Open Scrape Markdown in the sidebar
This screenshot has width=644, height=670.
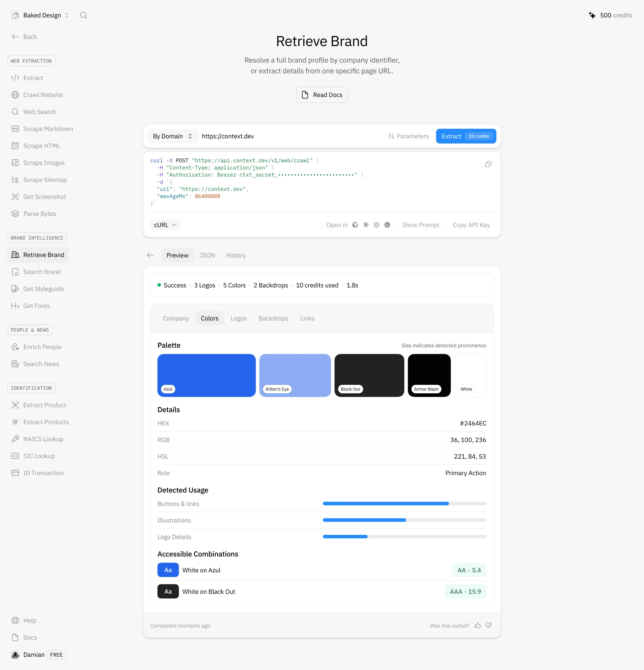pyautogui.click(x=42, y=129)
